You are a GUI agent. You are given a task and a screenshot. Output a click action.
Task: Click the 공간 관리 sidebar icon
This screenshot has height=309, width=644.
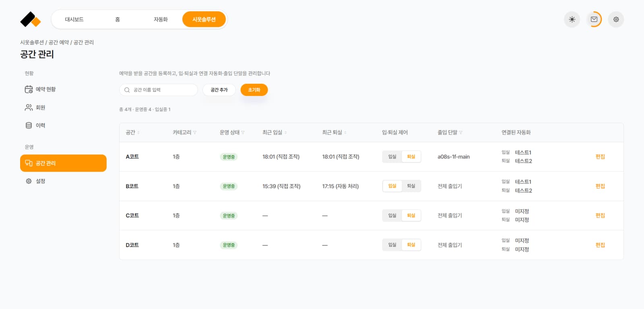coord(29,163)
